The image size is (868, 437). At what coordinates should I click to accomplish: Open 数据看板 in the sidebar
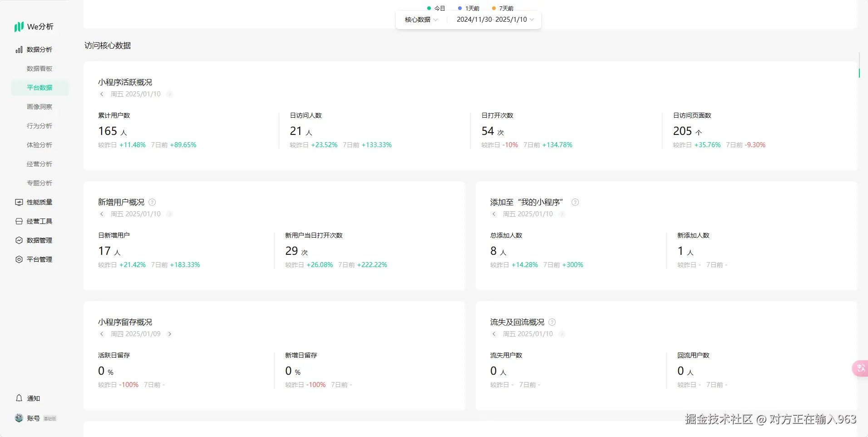[39, 69]
